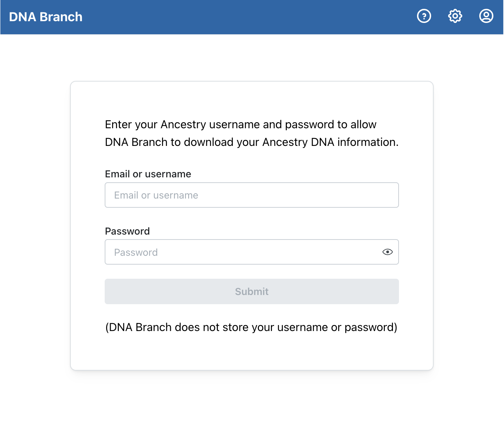Screen dimensions: 504x425
Task: Click the "Email or username" field label
Action: pyautogui.click(x=148, y=174)
